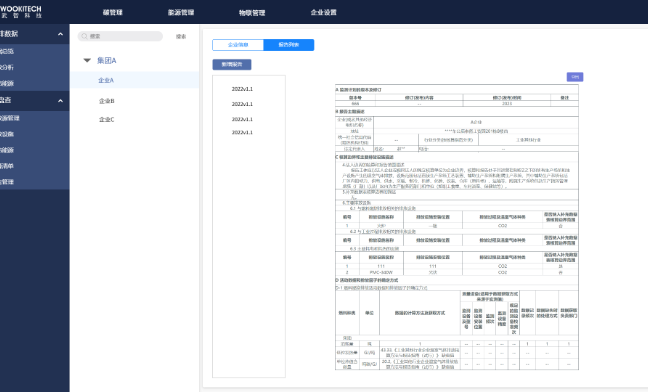Collapse the second sidebar section using its chevron

coord(60,100)
